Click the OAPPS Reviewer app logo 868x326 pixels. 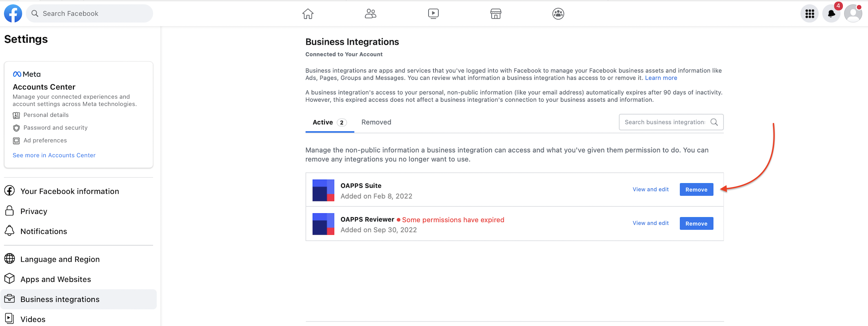324,224
